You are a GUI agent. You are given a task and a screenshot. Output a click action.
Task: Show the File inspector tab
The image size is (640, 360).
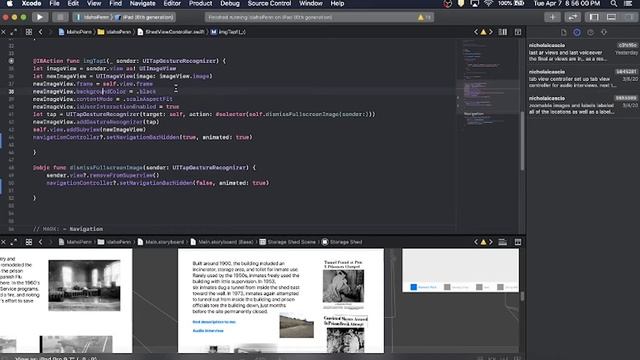click(564, 32)
